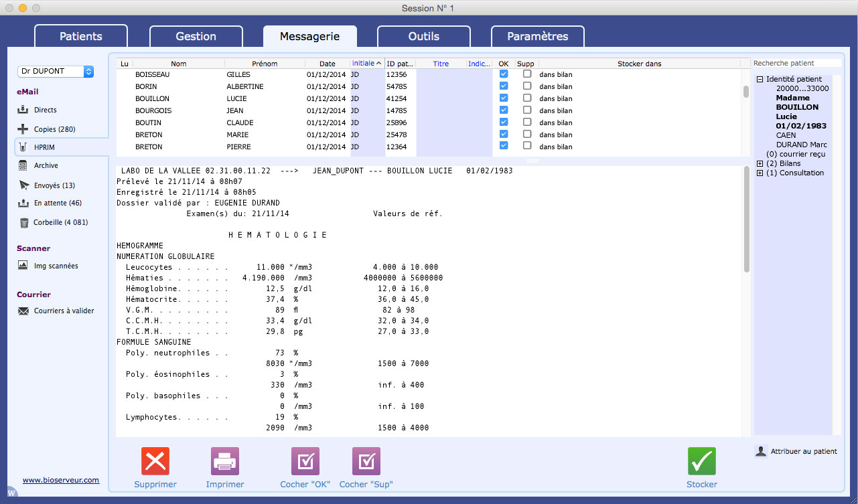Click the W badge in bottom corner
858x504 pixels.
click(x=11, y=493)
